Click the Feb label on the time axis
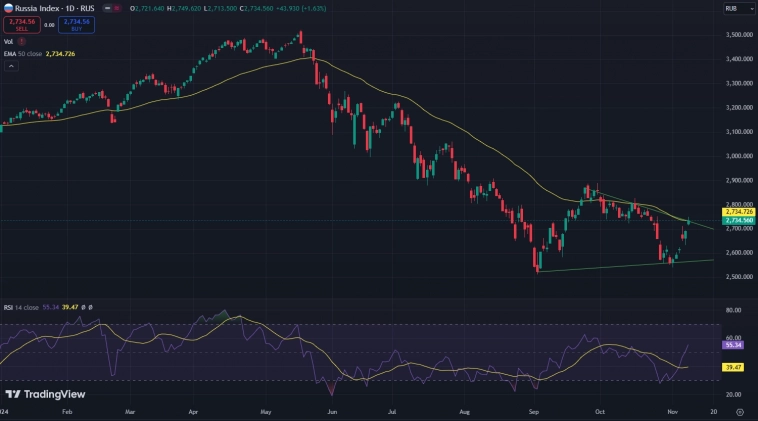 click(x=67, y=412)
